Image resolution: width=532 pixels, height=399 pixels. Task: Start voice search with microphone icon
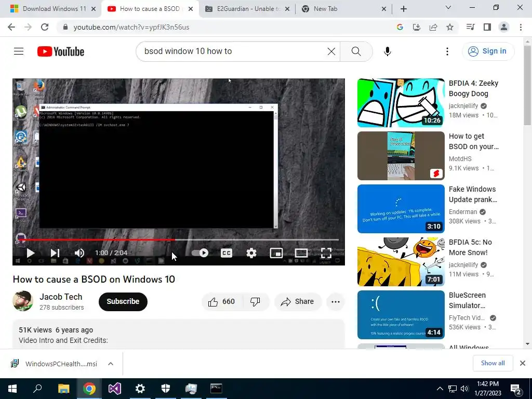[x=387, y=51]
